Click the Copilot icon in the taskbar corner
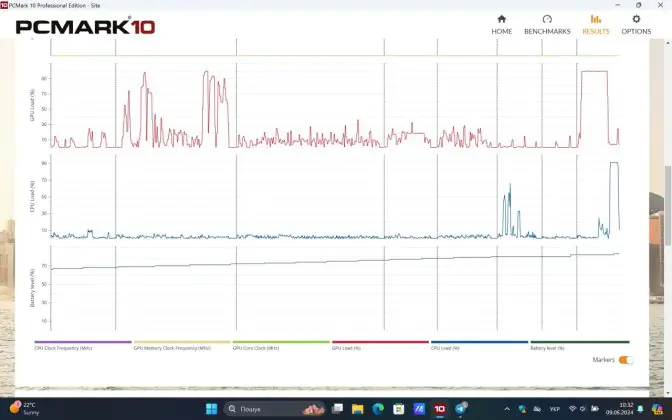 click(x=657, y=409)
